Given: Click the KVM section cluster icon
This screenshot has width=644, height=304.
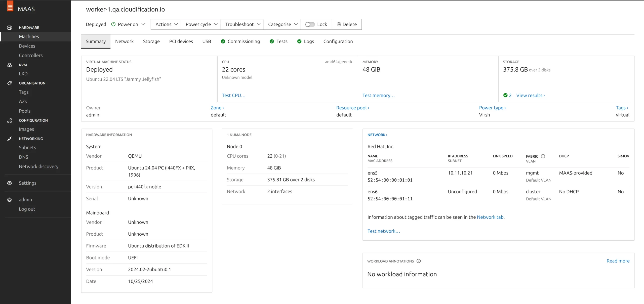Looking at the screenshot, I should click(x=10, y=65).
